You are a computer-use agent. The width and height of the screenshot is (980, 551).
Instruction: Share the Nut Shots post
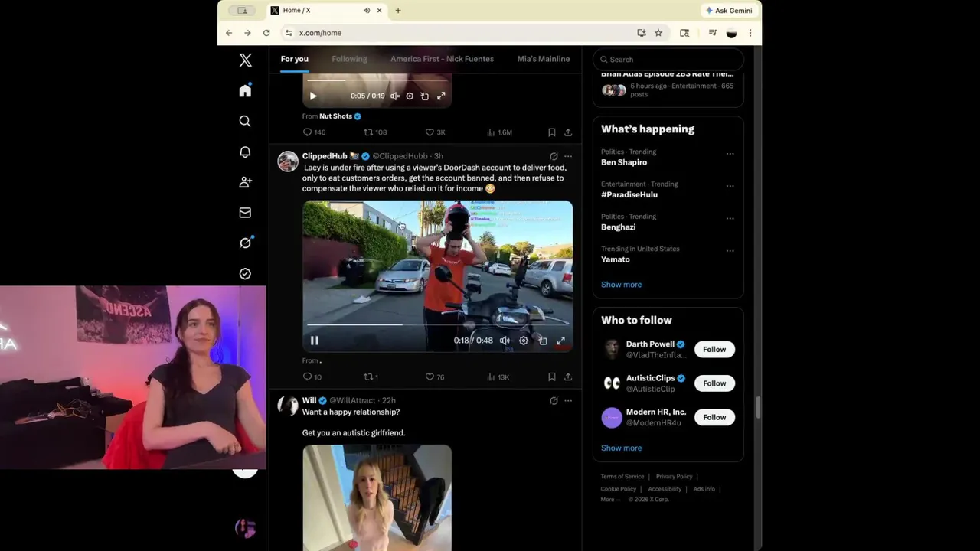(x=568, y=132)
